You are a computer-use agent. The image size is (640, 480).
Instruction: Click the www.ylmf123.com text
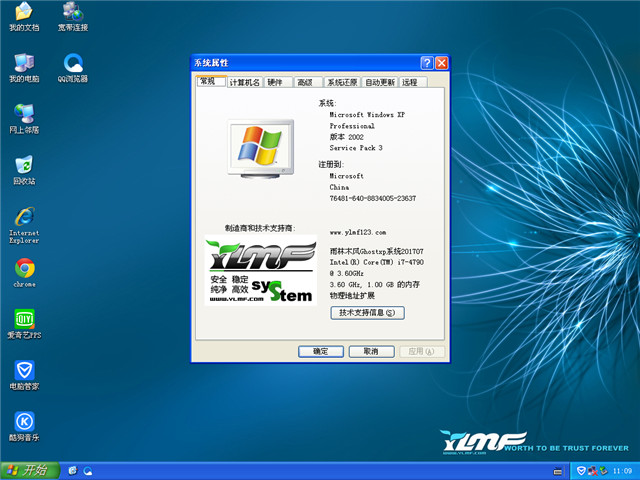358,232
